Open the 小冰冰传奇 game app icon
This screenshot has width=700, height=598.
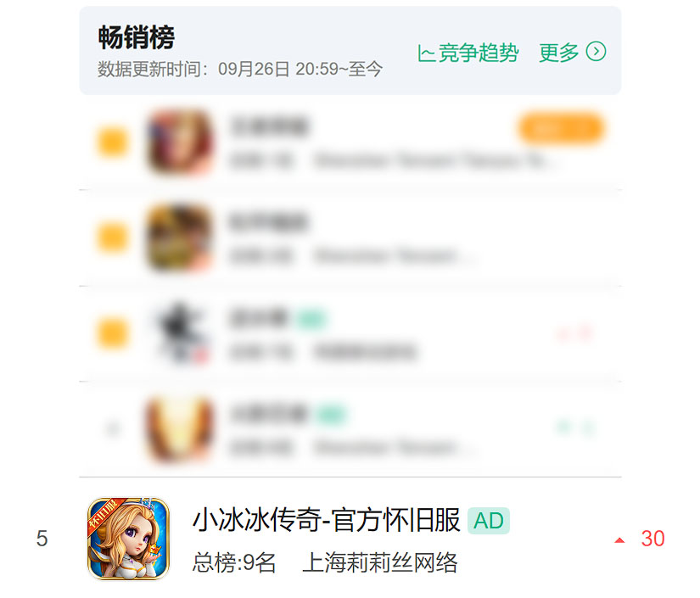click(129, 539)
